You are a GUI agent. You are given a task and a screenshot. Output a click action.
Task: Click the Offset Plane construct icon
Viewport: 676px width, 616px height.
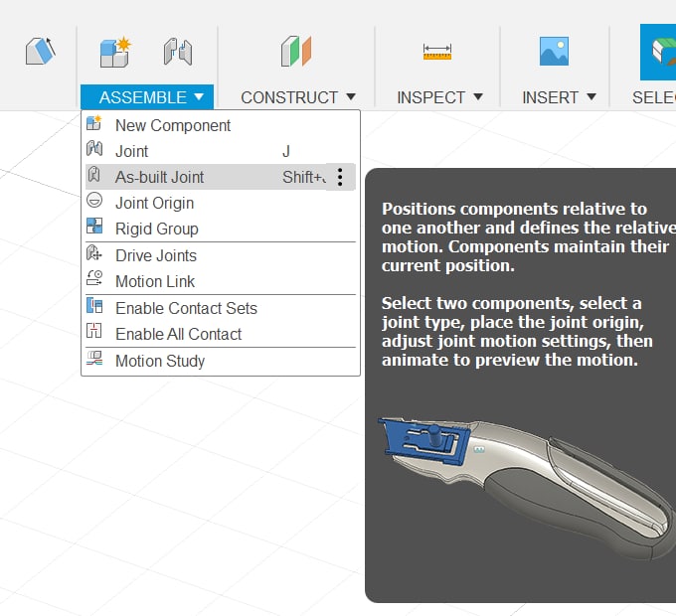(x=296, y=52)
